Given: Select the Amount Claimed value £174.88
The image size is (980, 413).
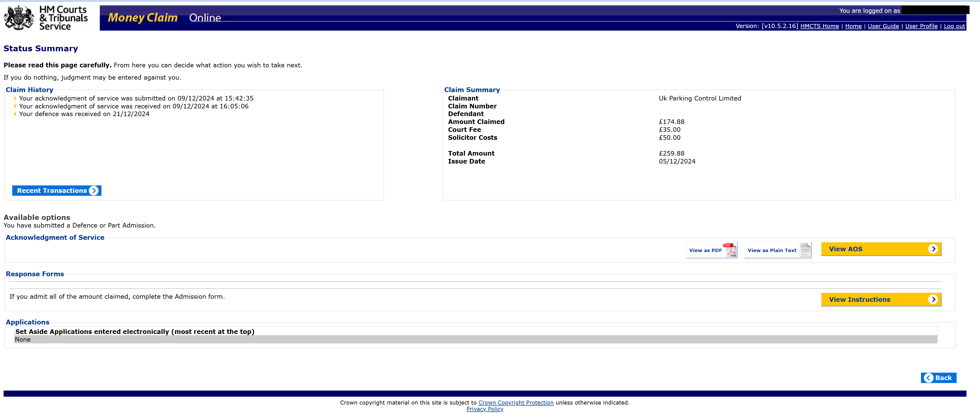Looking at the screenshot, I should point(671,122).
